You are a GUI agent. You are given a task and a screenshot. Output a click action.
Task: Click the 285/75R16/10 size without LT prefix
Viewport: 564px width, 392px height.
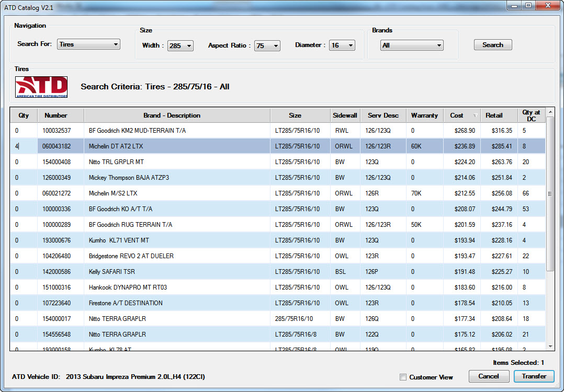click(x=294, y=319)
